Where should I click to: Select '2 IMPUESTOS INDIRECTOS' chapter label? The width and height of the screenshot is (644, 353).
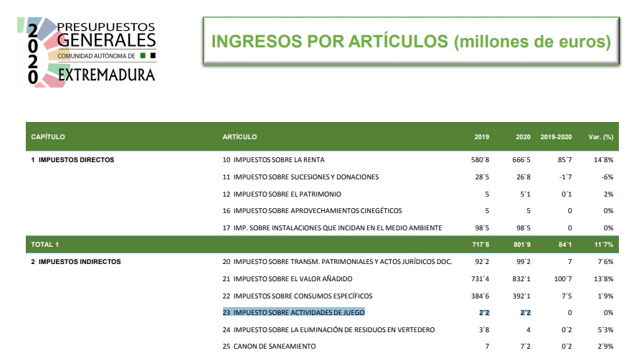[75, 262]
